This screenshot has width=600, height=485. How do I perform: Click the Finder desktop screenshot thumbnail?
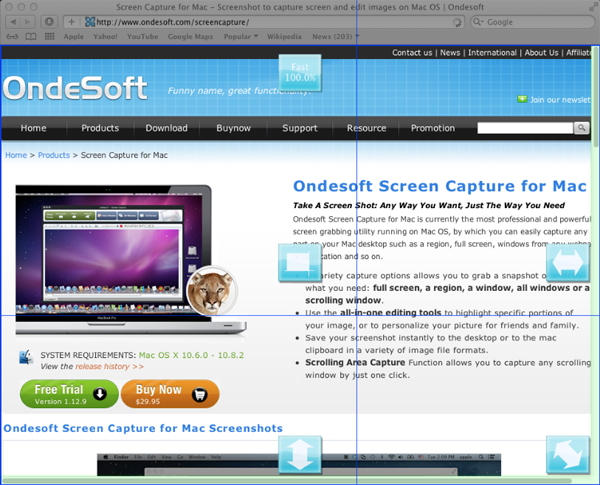point(299,465)
